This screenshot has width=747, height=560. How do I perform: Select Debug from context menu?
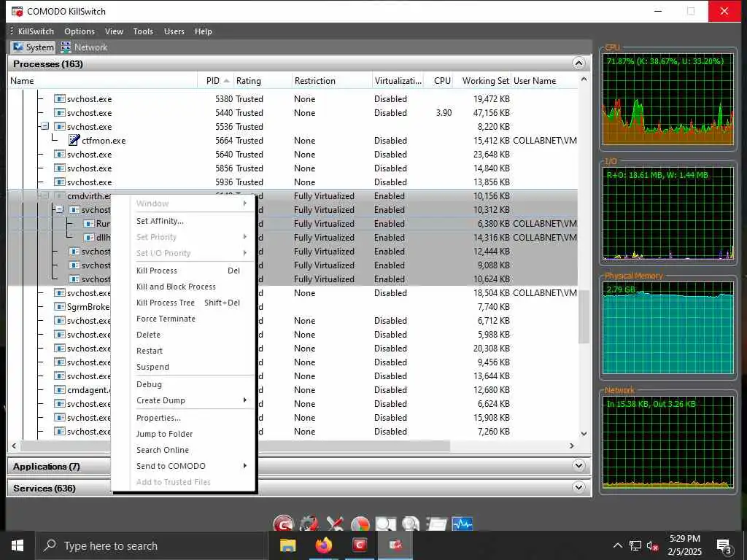click(x=149, y=384)
